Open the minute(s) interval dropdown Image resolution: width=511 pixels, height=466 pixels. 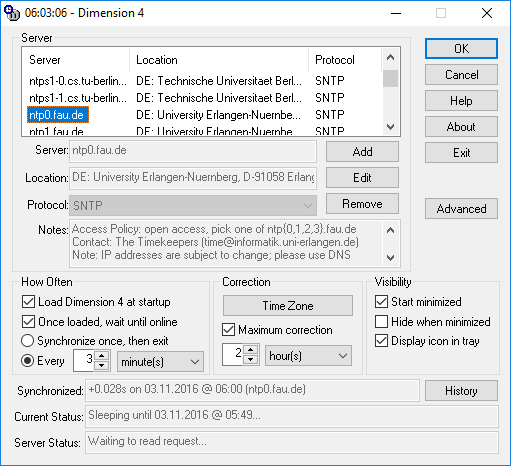tap(160, 362)
